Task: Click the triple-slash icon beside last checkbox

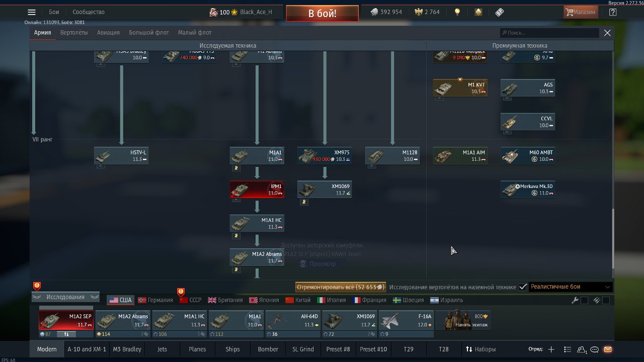Action: (x=597, y=300)
